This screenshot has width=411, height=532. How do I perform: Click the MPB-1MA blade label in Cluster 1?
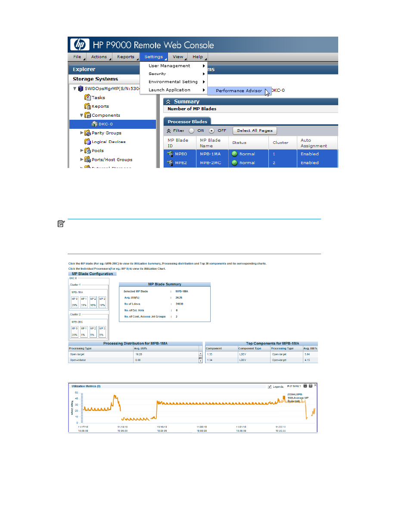[78, 292]
